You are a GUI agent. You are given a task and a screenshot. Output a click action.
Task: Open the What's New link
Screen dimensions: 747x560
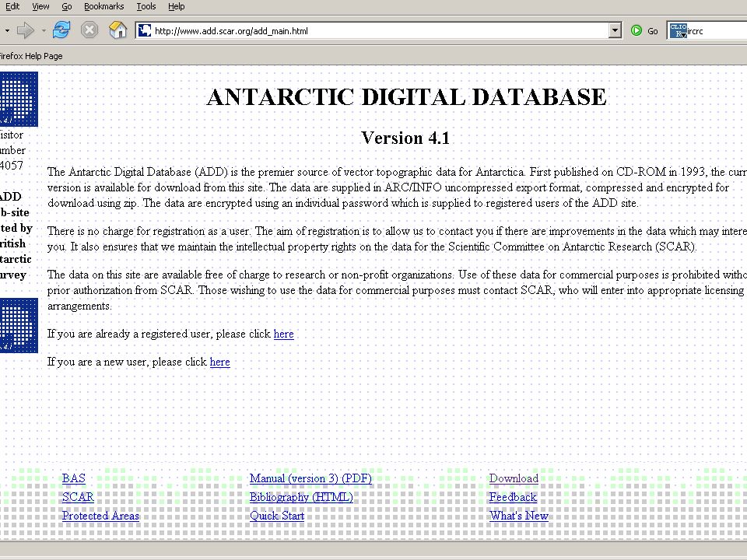click(x=519, y=516)
